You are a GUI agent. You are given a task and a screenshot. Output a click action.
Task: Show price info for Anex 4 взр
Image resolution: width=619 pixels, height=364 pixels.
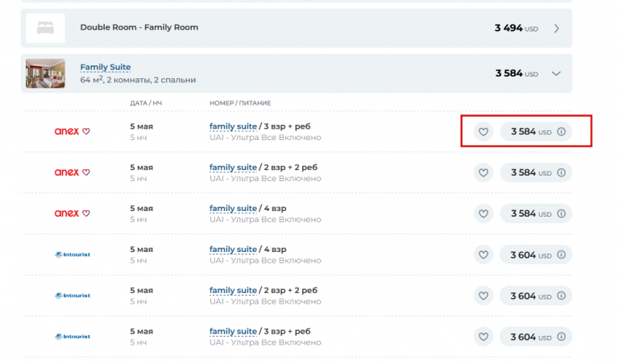coord(561,213)
